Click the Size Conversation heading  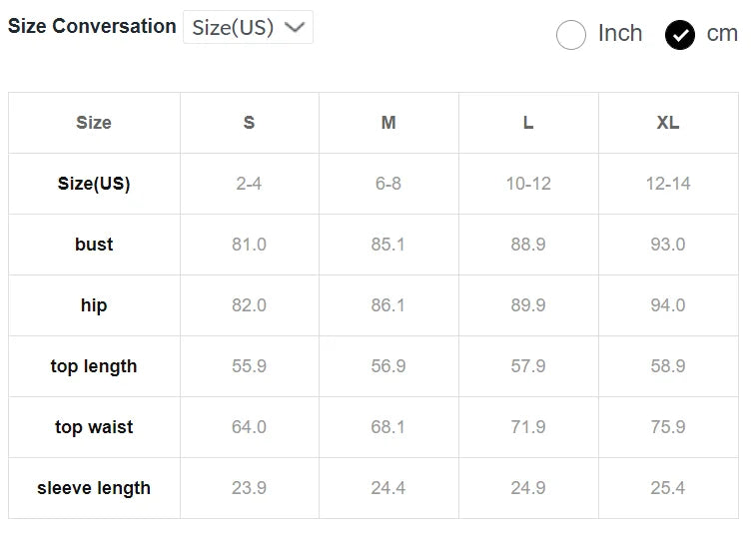point(92,27)
